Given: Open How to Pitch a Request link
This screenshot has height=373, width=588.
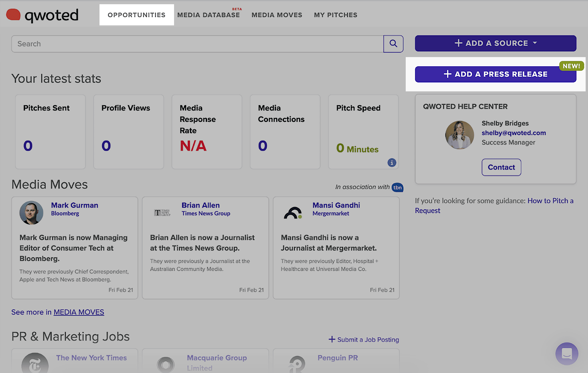Looking at the screenshot, I should [x=494, y=206].
